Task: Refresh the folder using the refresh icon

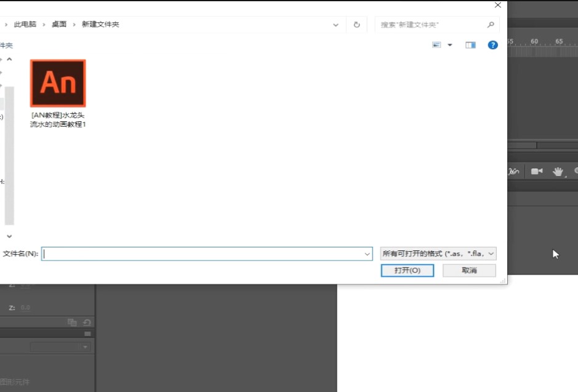Action: tap(357, 24)
